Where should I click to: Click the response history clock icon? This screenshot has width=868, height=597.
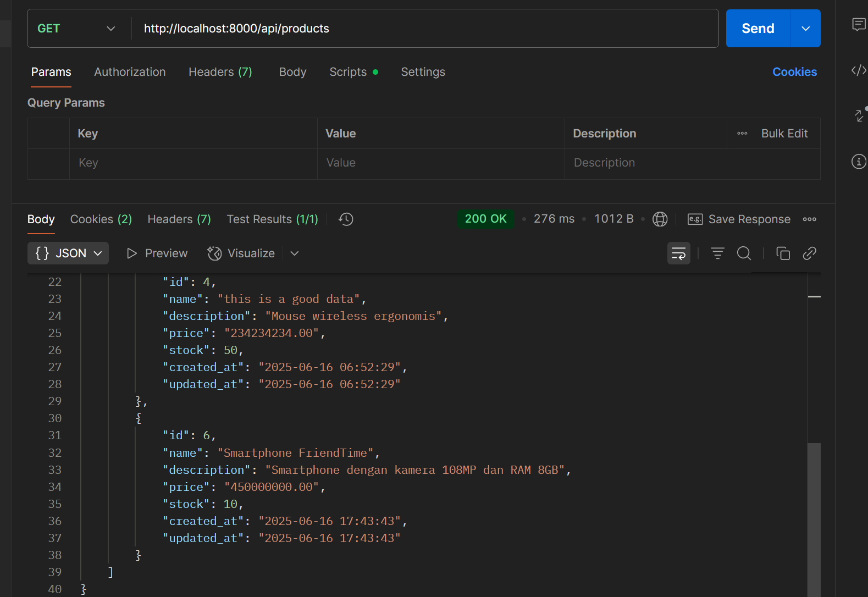click(346, 219)
